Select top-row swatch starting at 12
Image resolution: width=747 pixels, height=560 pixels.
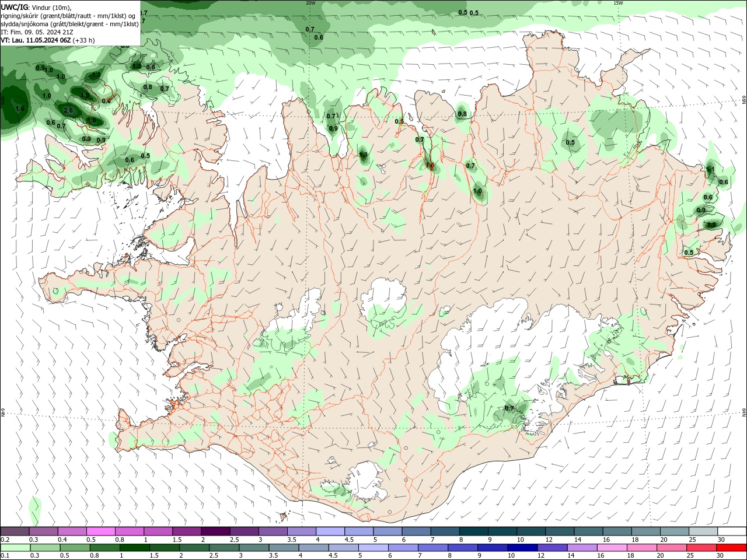click(559, 531)
